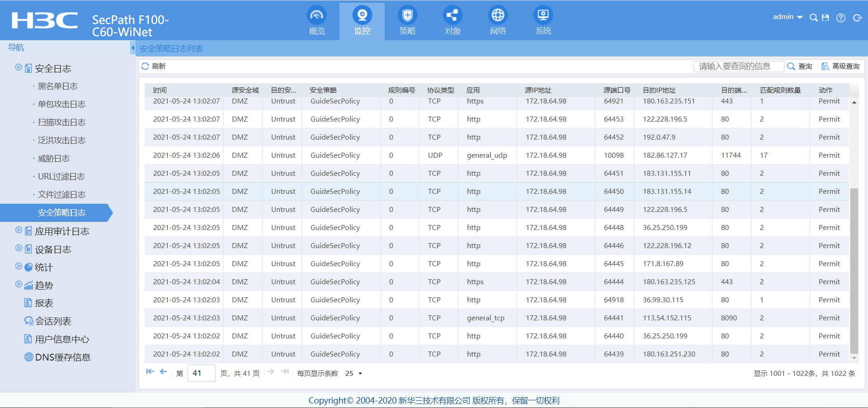Click the 刷新 refresh button
The height and width of the screenshot is (408, 868).
(154, 66)
